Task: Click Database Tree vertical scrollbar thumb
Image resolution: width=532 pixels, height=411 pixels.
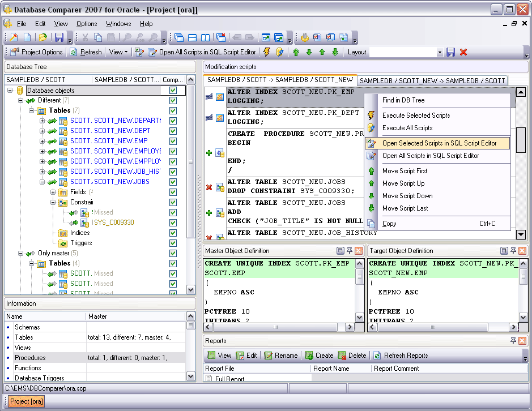Action: [x=191, y=161]
